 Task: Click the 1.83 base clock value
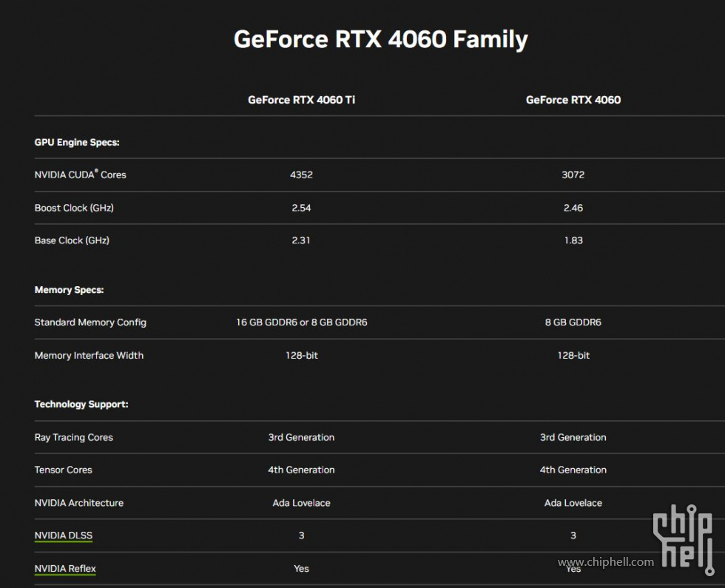(x=573, y=240)
